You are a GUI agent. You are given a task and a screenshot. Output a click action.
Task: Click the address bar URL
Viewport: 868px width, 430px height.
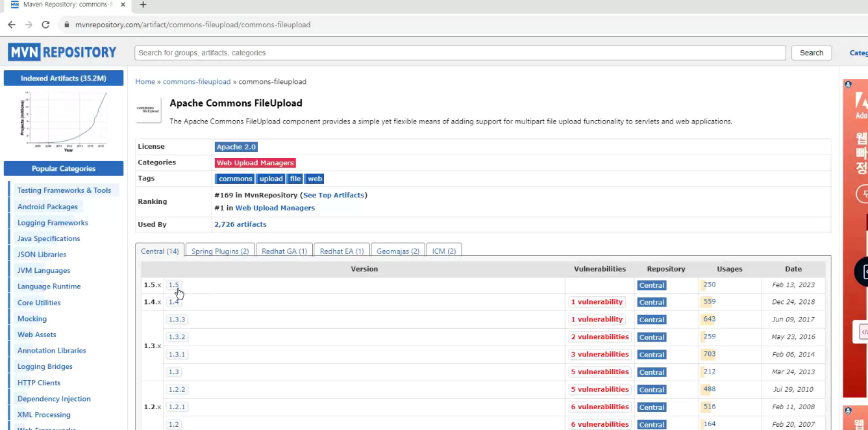pos(193,25)
